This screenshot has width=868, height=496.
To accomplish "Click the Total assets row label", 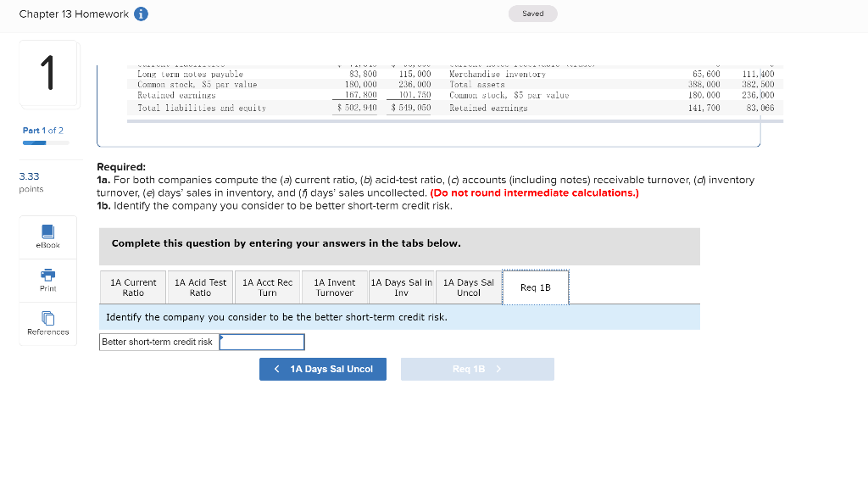I will [x=476, y=85].
